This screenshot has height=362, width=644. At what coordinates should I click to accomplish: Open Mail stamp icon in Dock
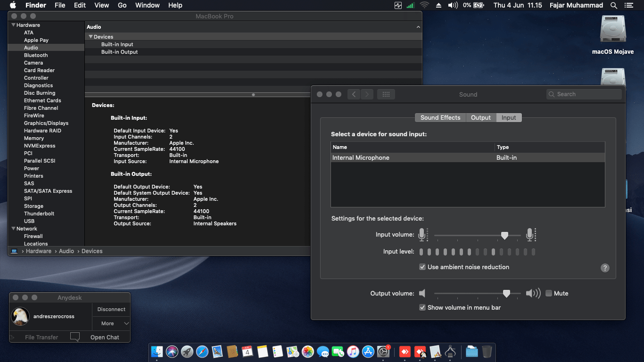(x=217, y=352)
